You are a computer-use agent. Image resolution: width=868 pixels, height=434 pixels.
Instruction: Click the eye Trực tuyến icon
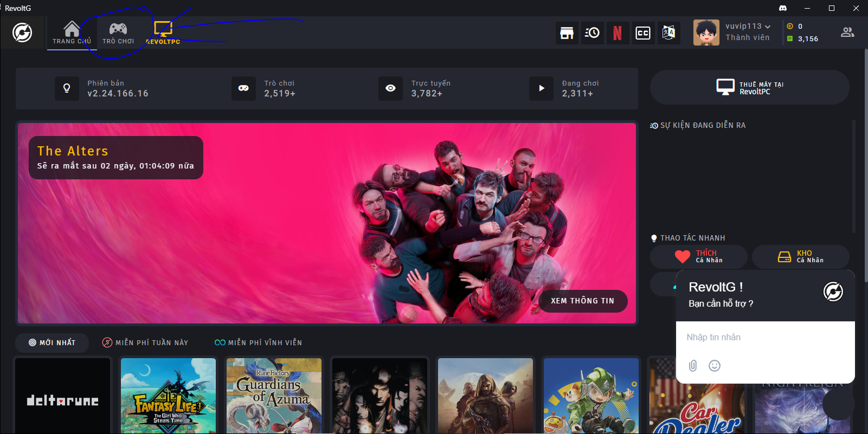390,88
